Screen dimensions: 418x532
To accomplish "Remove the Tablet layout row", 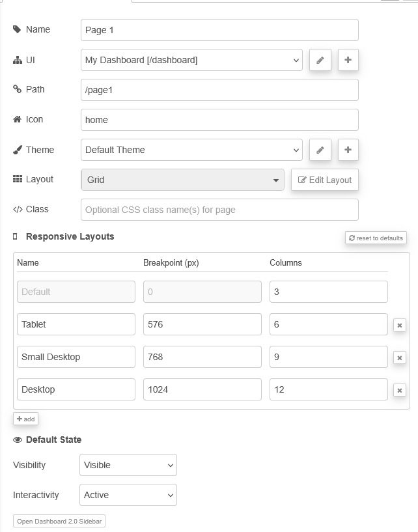I will tap(399, 325).
